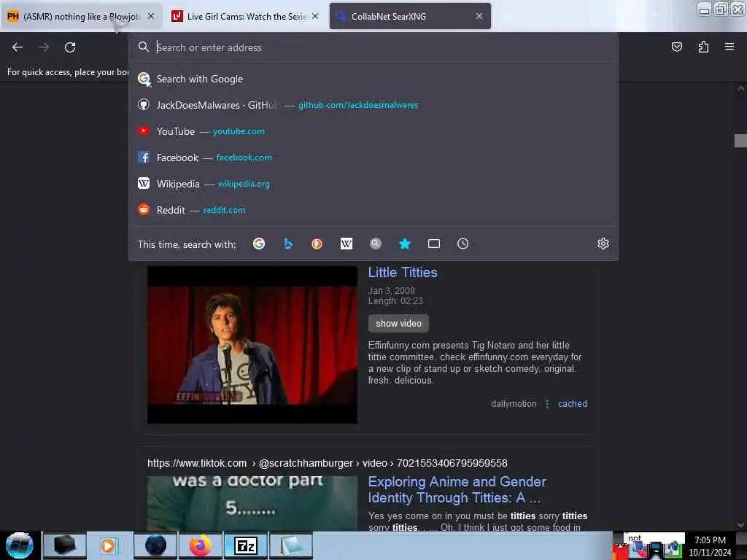
Task: Click the page scrollbar thumb
Action: point(740,141)
